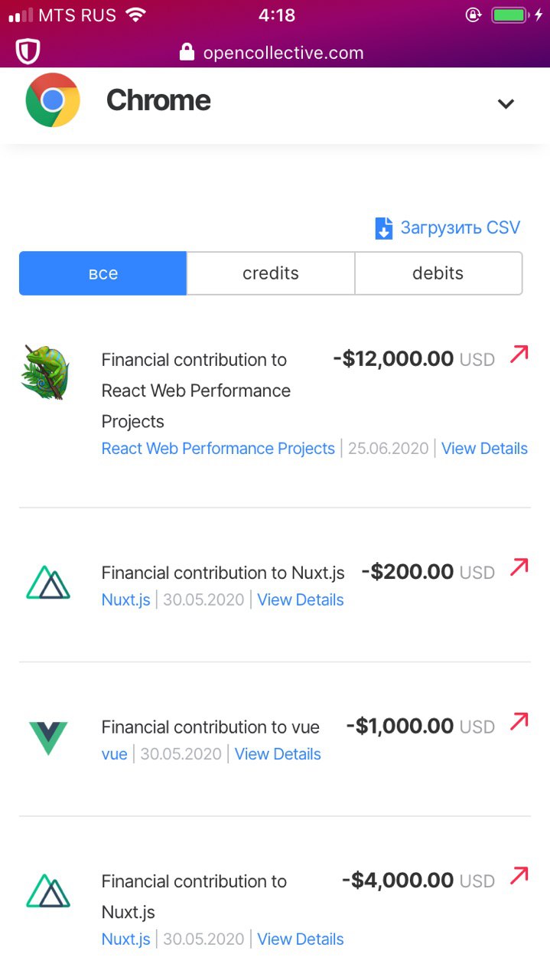Open the vue collective link
The image size is (550, 980).
114,754
